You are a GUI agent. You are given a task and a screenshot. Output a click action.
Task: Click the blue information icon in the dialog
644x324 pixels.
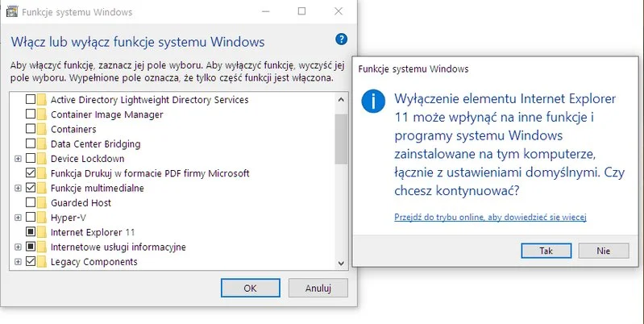pos(373,102)
